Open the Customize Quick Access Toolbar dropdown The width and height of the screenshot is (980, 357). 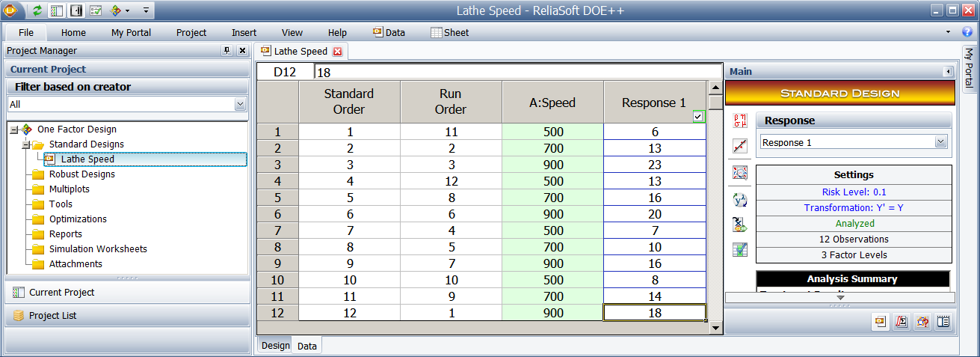[146, 11]
